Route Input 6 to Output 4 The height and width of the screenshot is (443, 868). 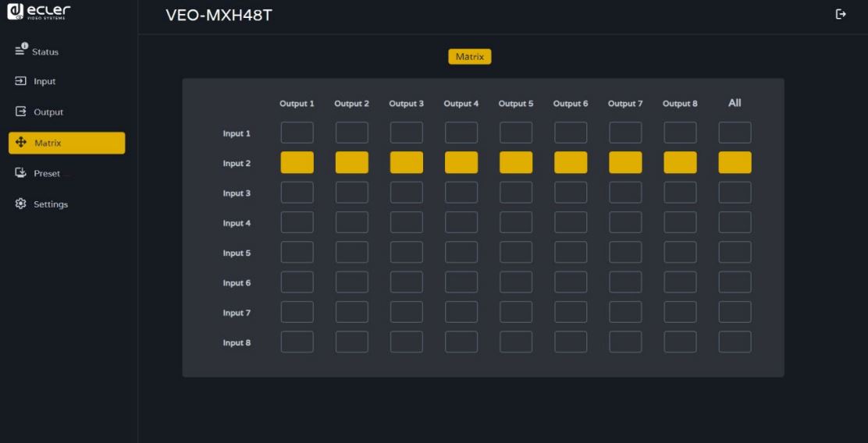(x=461, y=282)
